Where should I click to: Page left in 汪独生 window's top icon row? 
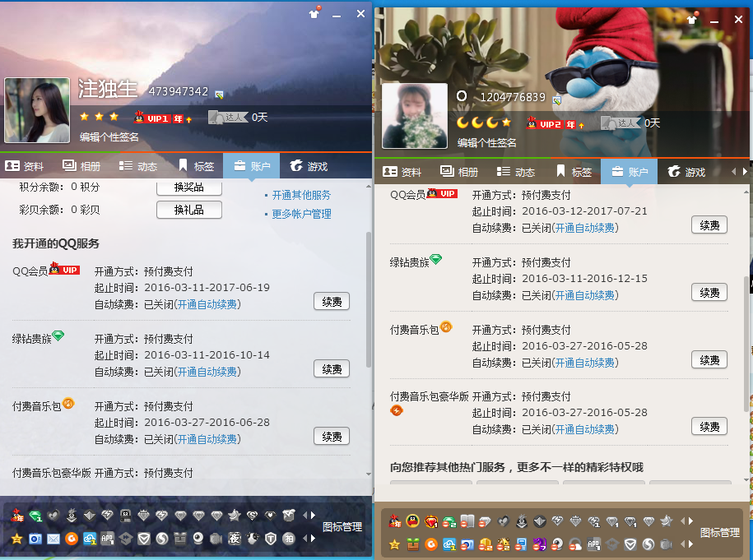305,516
